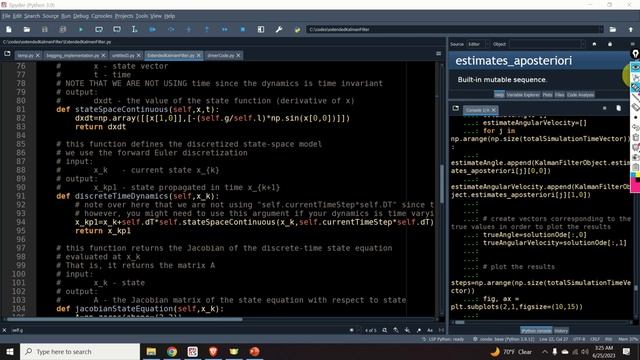This screenshot has height=360, width=640.
Task: Open the Consoles menu
Action: coord(102,16)
